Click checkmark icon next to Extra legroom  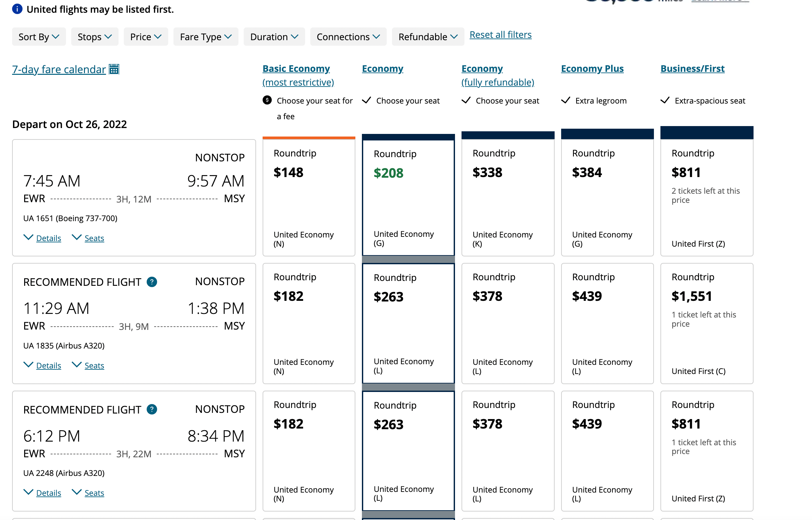(565, 100)
